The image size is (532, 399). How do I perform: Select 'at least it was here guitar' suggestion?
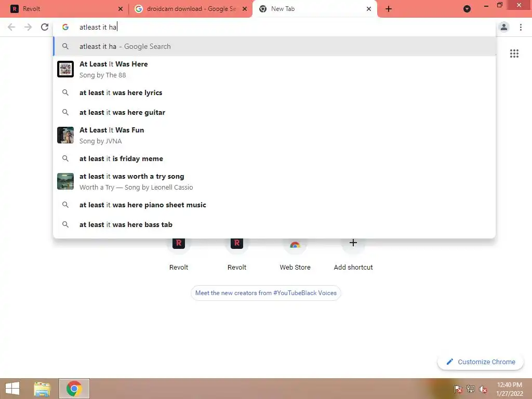point(274,112)
